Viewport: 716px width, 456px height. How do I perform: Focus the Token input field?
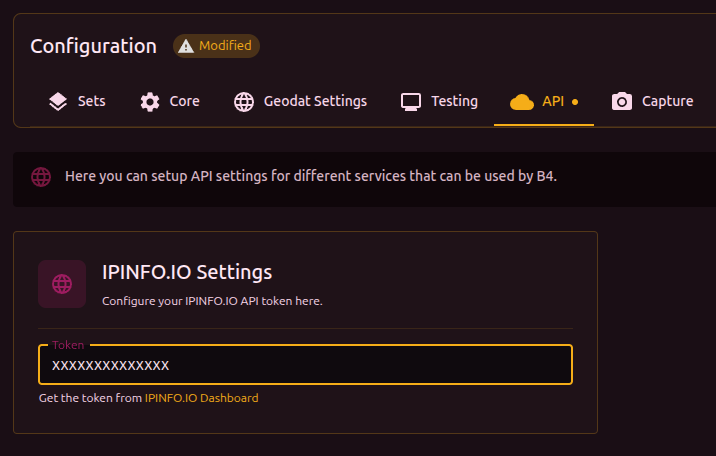[305, 365]
